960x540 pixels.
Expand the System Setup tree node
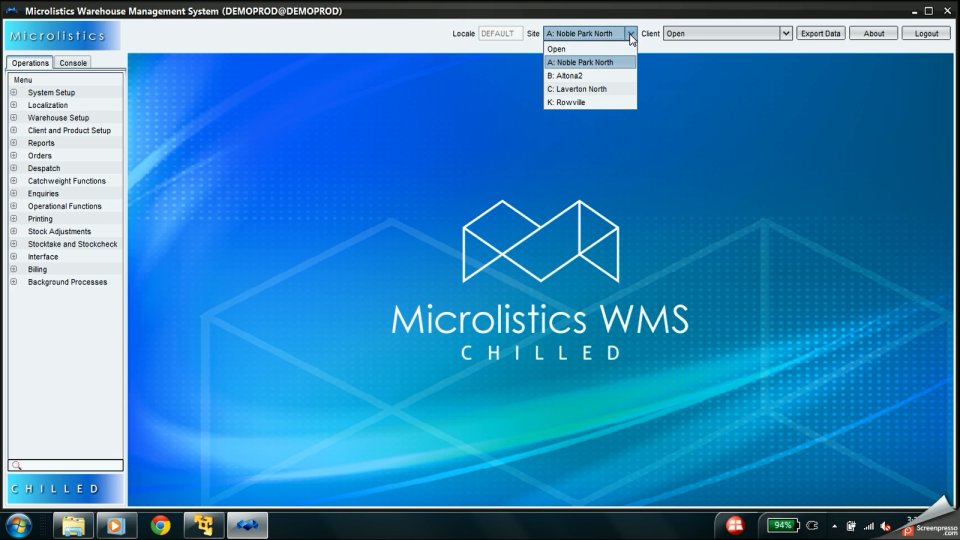point(13,92)
